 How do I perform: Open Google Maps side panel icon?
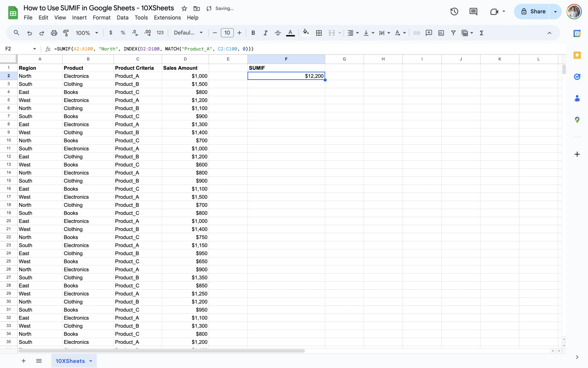pyautogui.click(x=577, y=120)
